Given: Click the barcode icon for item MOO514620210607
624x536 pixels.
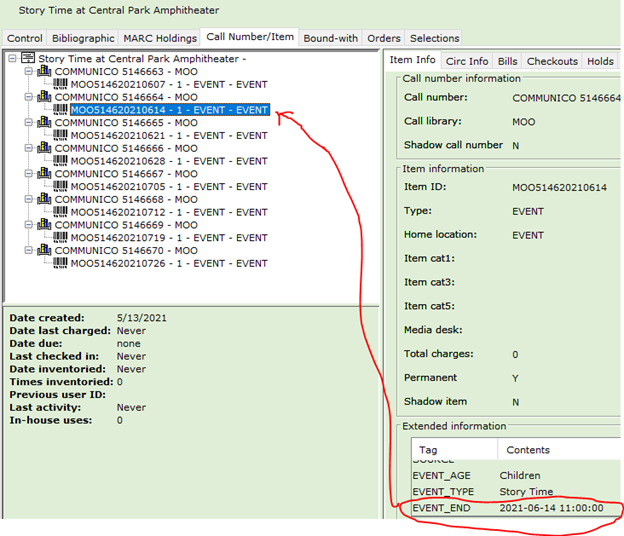Looking at the screenshot, I should (x=60, y=85).
